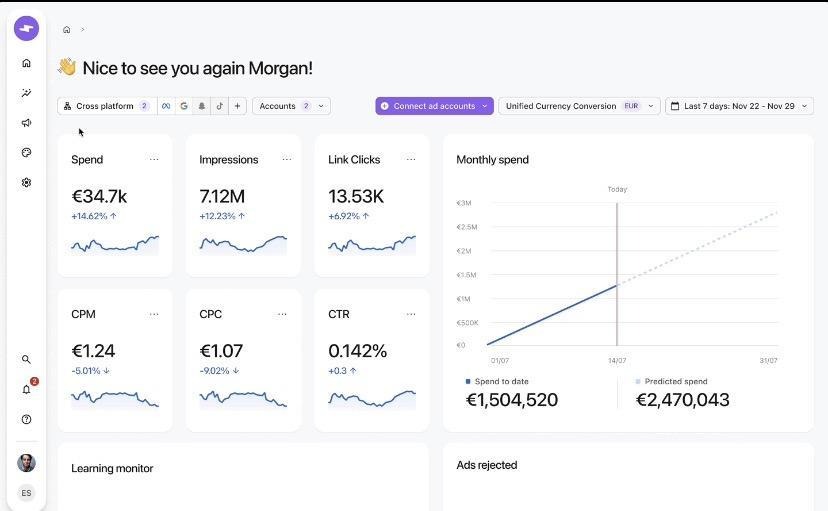
Task: Open Unified Currency Conversion dropdown
Action: tap(579, 106)
